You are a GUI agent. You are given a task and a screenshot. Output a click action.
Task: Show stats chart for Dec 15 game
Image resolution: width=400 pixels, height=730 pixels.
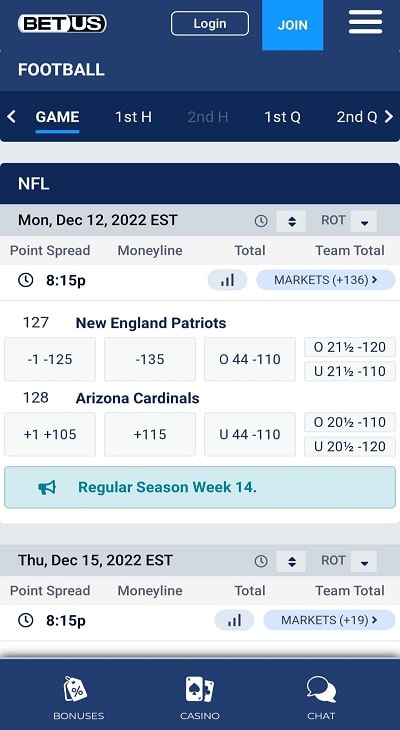[x=234, y=620]
